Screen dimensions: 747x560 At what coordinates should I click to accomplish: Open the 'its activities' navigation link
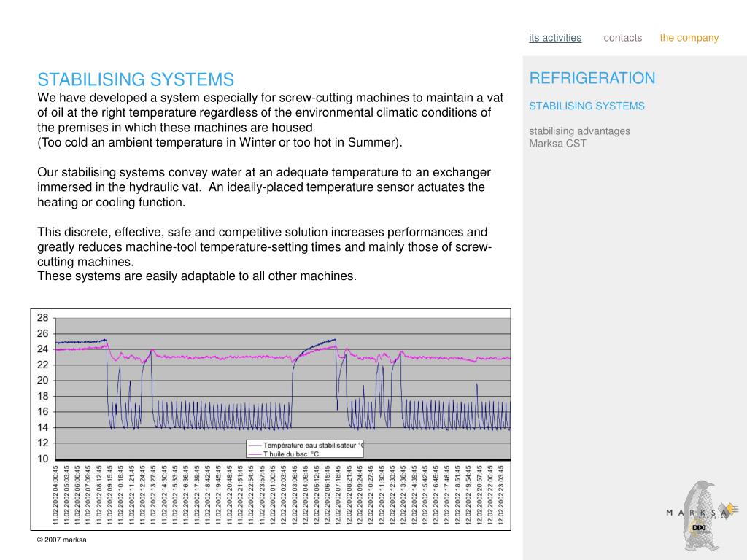click(555, 38)
